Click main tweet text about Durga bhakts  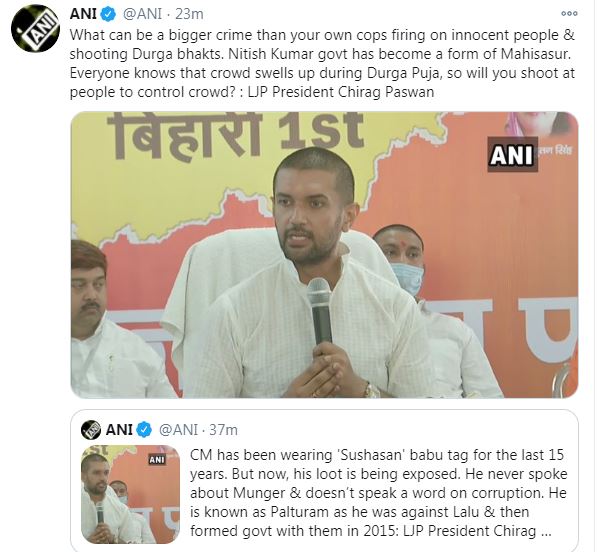click(322, 63)
